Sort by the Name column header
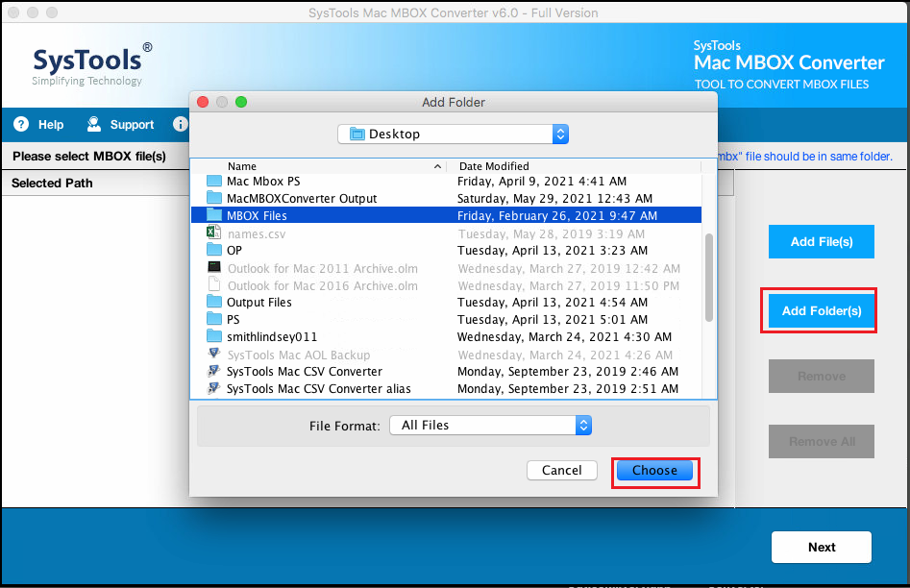 point(241,166)
